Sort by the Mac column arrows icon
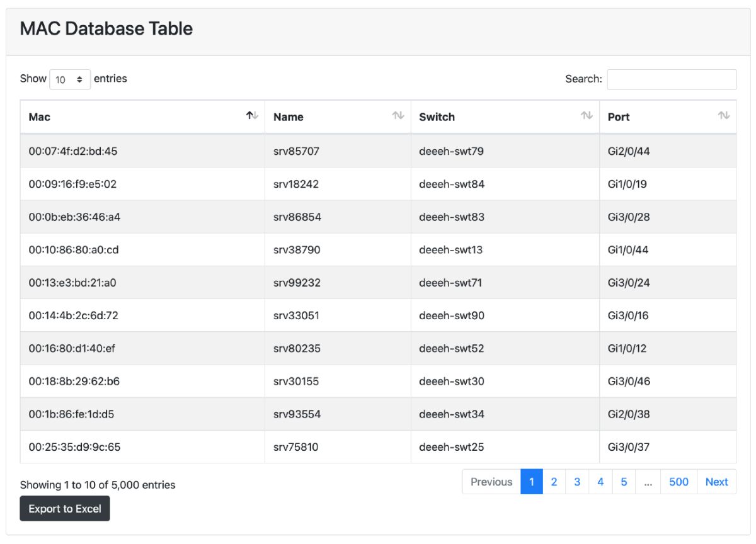 [x=252, y=116]
